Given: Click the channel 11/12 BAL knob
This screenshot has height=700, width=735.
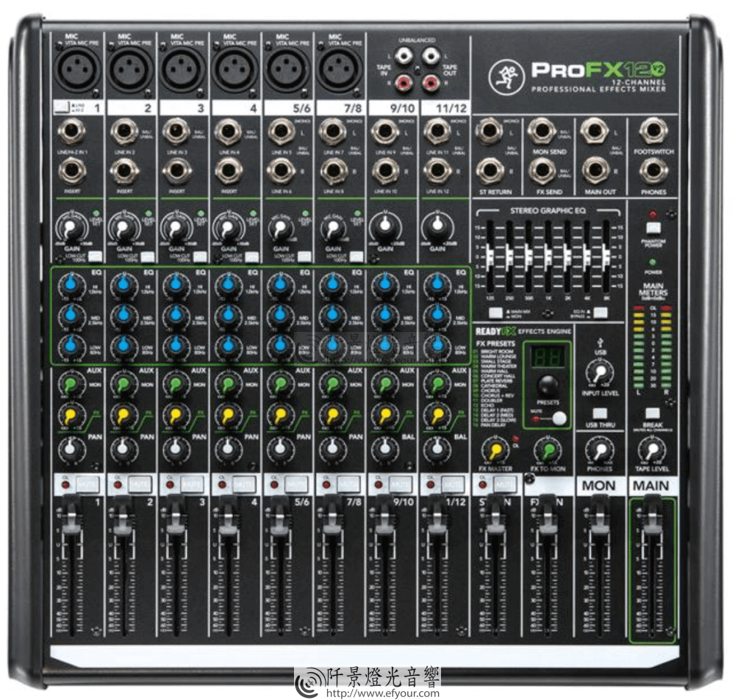Looking at the screenshot, I should pos(437,448).
